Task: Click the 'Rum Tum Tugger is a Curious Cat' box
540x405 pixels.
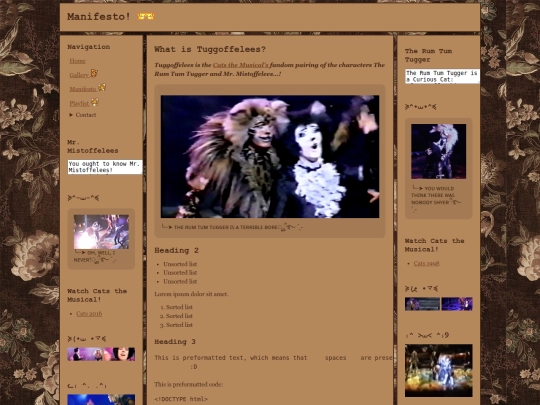Action: click(x=442, y=76)
